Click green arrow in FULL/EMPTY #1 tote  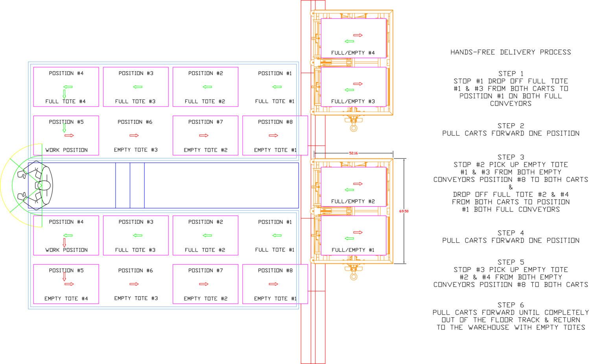tap(349, 239)
